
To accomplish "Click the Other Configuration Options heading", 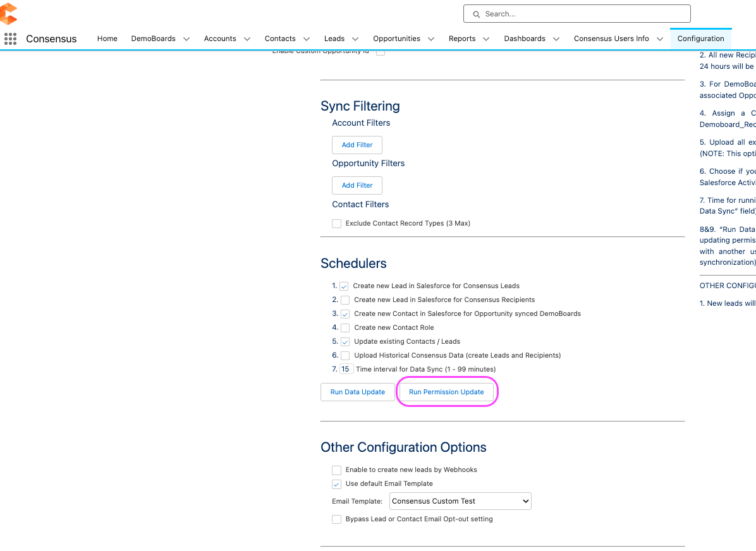I will point(403,447).
